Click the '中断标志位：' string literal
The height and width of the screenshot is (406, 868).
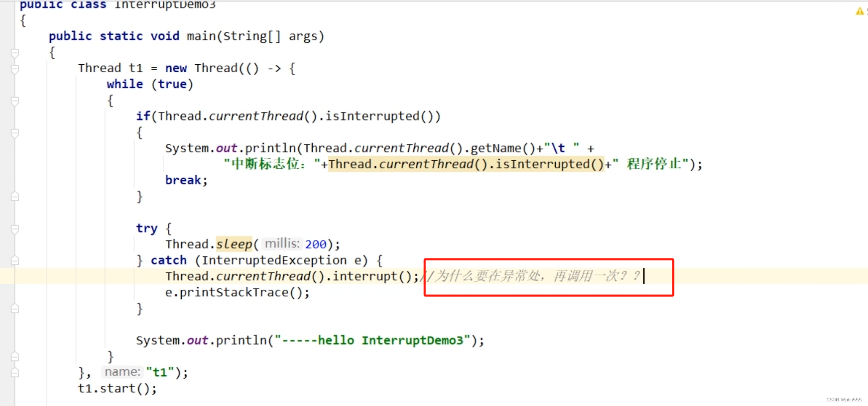(272, 164)
